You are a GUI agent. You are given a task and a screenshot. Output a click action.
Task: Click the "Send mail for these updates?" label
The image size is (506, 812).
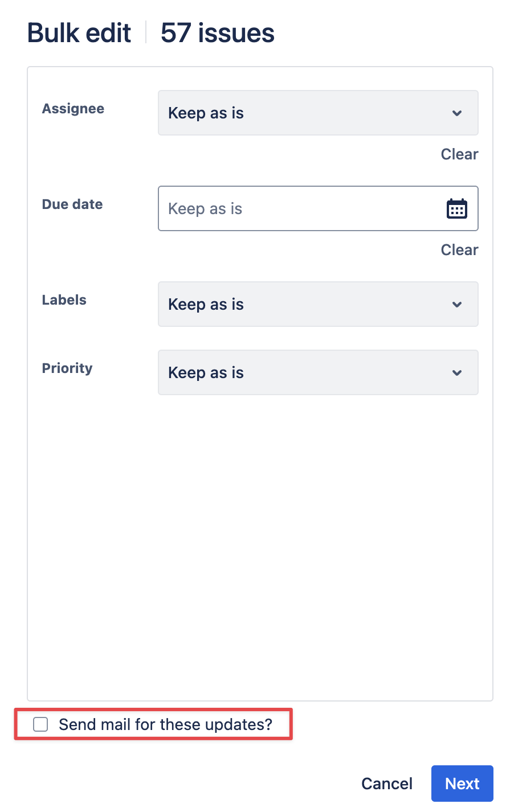(165, 724)
